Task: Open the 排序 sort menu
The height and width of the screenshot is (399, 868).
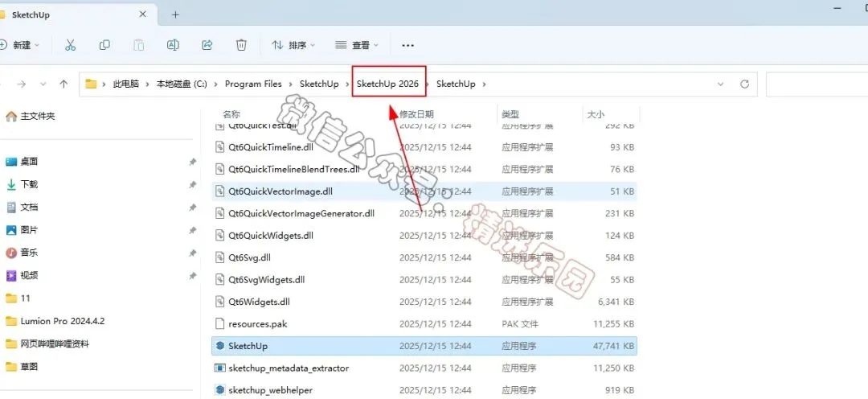Action: tap(293, 45)
